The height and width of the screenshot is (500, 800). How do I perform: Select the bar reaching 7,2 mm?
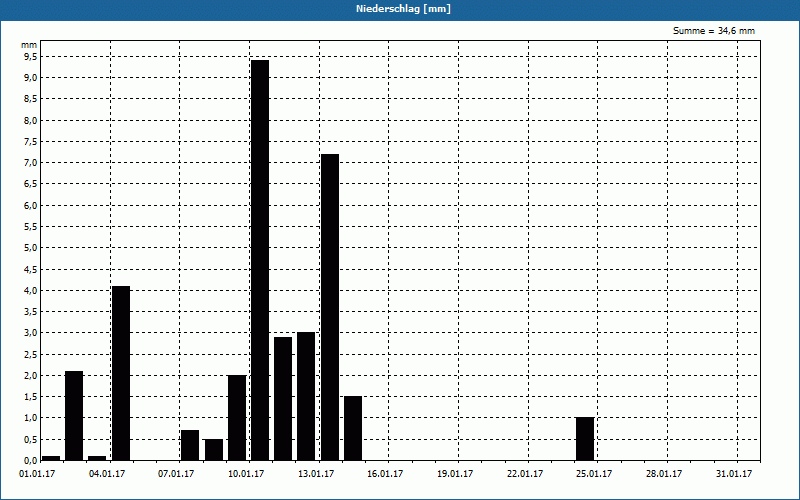(x=330, y=307)
